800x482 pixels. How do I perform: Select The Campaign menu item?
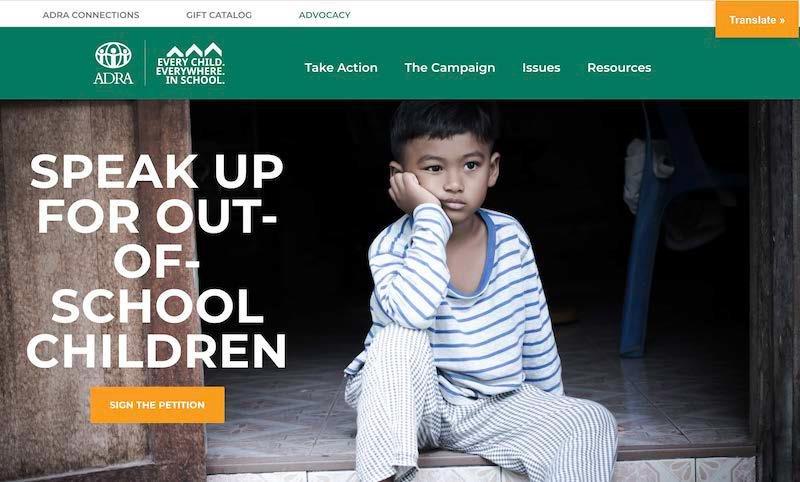[x=449, y=67]
